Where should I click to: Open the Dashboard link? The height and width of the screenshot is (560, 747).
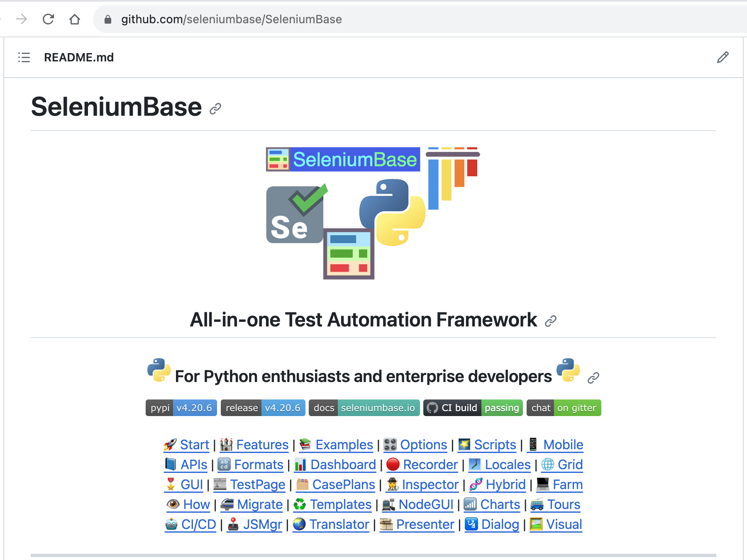coord(335,465)
